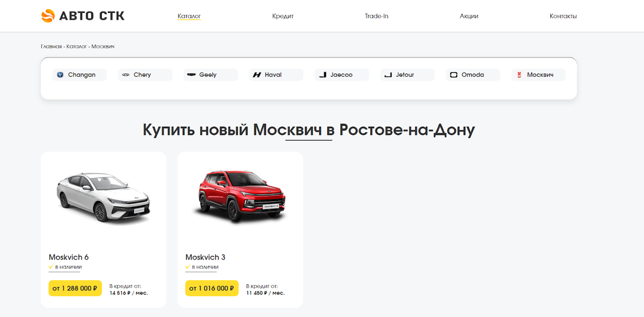Click the Москвич brand logo icon
The image size is (644, 317).
[x=519, y=75]
